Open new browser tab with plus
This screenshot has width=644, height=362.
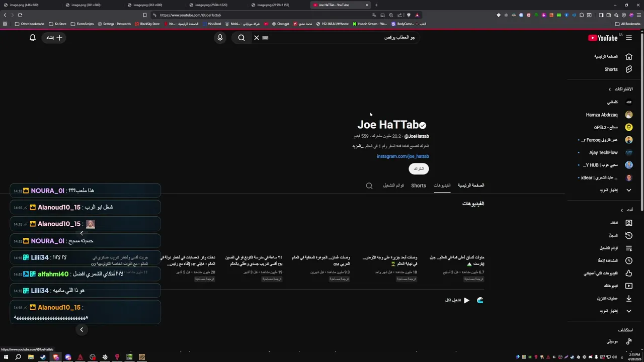click(376, 5)
